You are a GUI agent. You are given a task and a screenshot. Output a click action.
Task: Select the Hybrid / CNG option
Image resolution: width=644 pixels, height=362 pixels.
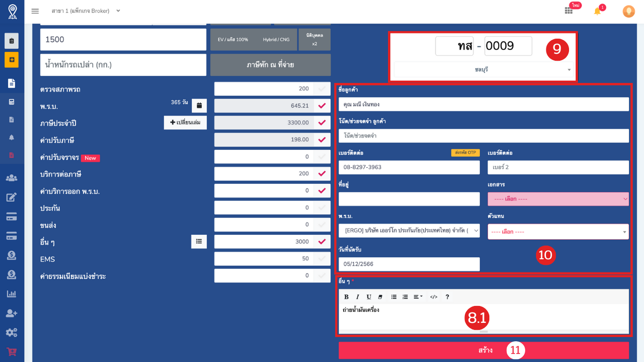pyautogui.click(x=276, y=40)
